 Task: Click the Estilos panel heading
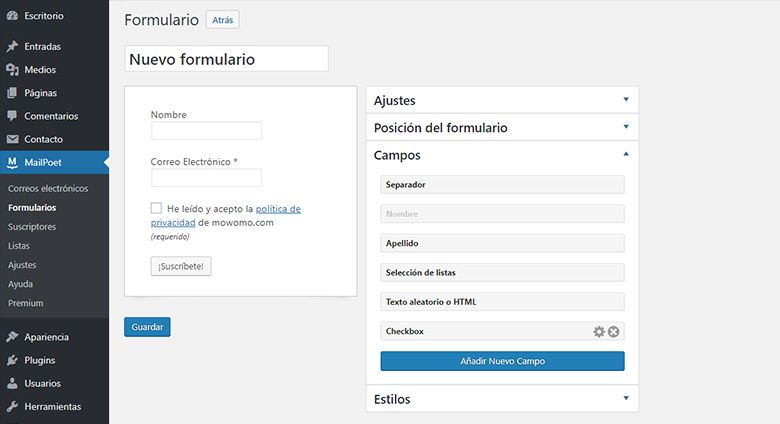pyautogui.click(x=392, y=399)
